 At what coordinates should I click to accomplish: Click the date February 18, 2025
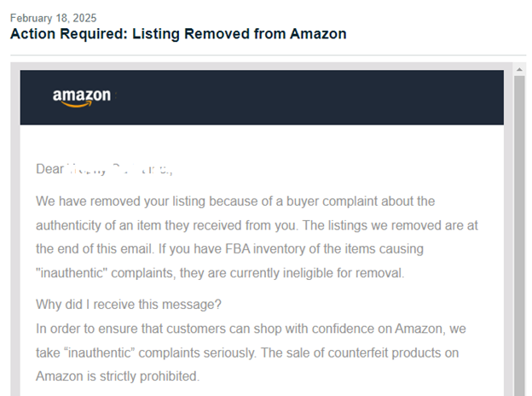pyautogui.click(x=53, y=18)
